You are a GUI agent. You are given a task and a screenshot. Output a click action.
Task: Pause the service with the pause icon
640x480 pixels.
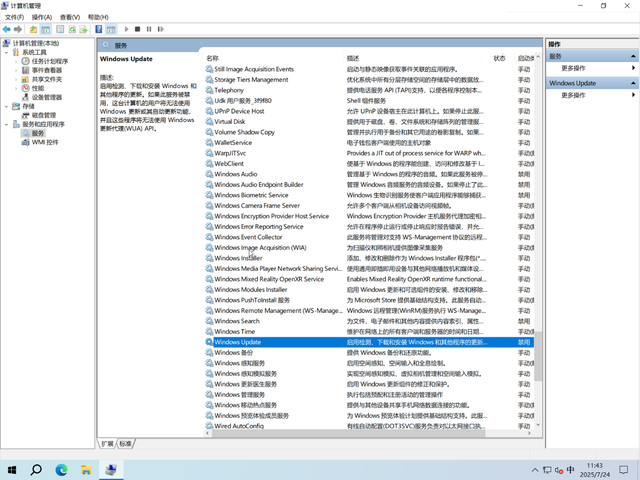[x=149, y=29]
